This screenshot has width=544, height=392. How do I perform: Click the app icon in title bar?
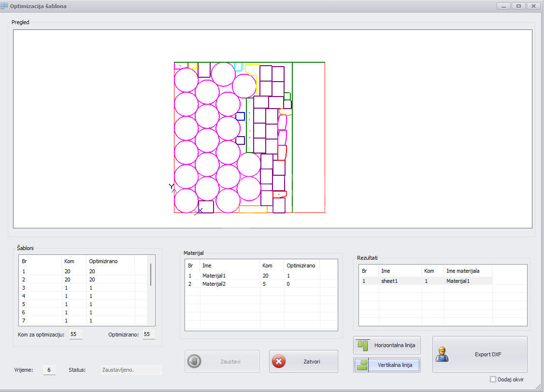coord(4,6)
